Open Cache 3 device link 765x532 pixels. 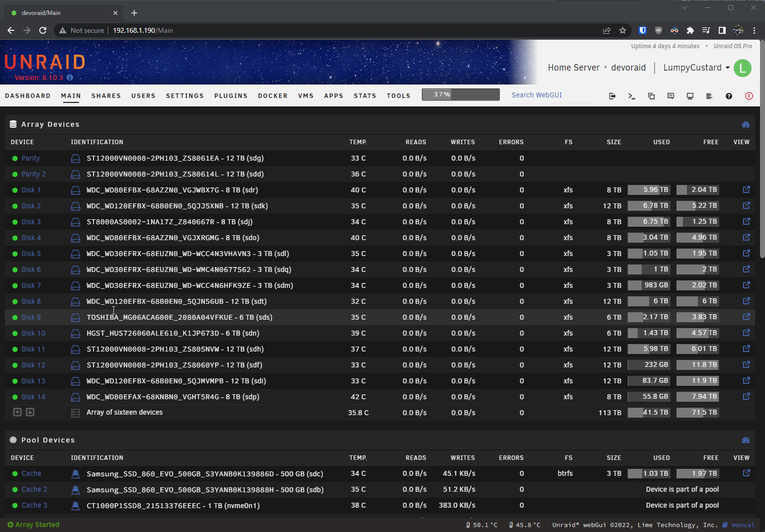(34, 505)
